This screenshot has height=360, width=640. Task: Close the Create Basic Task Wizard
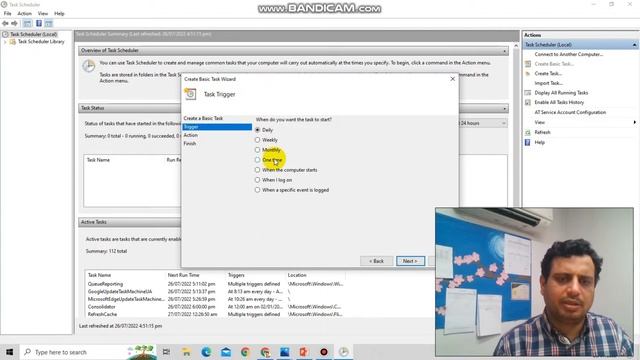pos(452,79)
